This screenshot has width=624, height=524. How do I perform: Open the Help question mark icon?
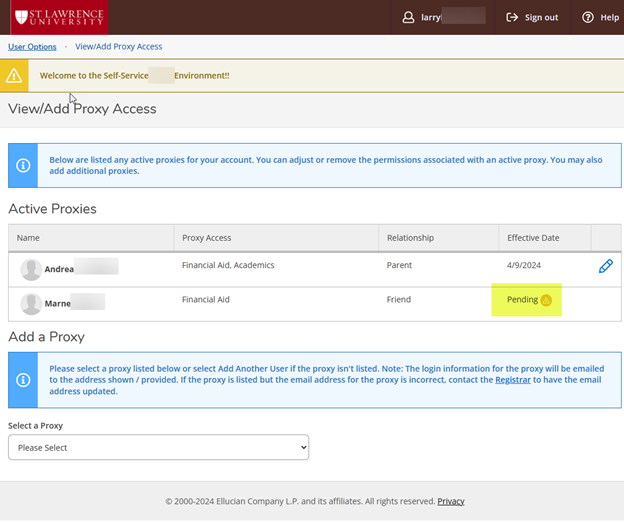point(588,17)
